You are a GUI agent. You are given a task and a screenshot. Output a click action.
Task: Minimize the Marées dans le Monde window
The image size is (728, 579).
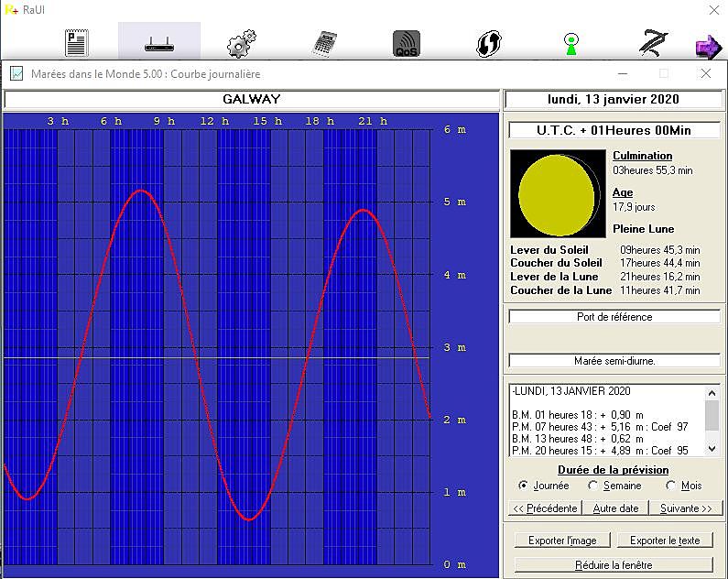623,73
